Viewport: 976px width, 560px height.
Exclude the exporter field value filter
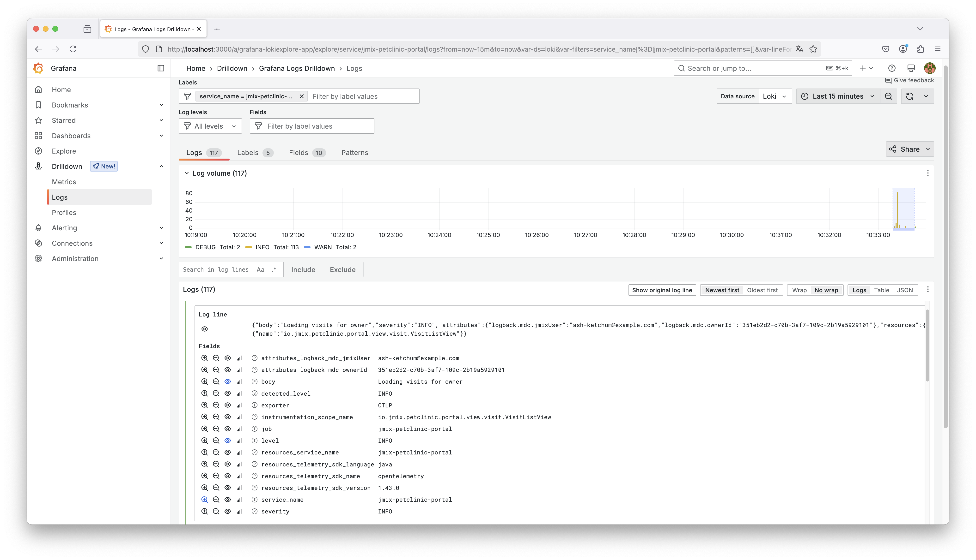click(216, 405)
